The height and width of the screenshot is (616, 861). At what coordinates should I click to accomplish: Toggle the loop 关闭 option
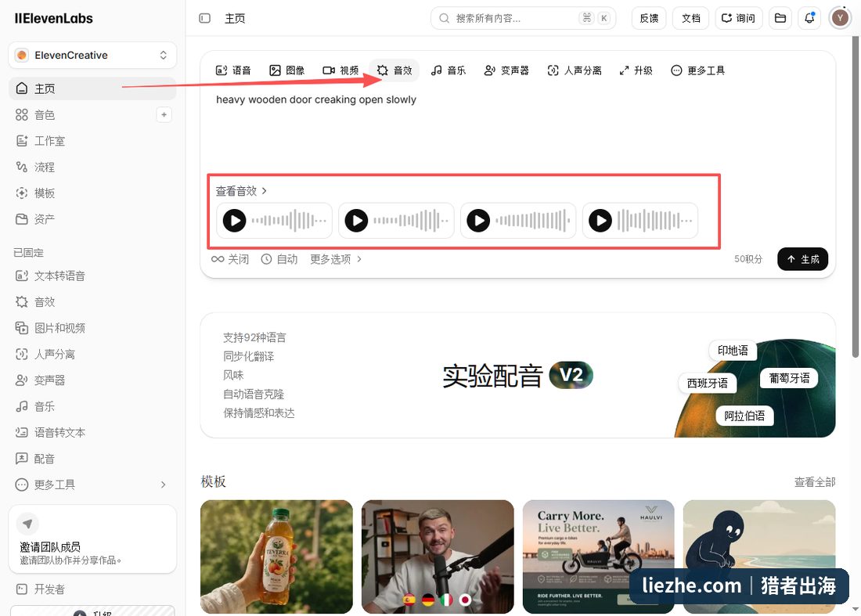coord(230,259)
